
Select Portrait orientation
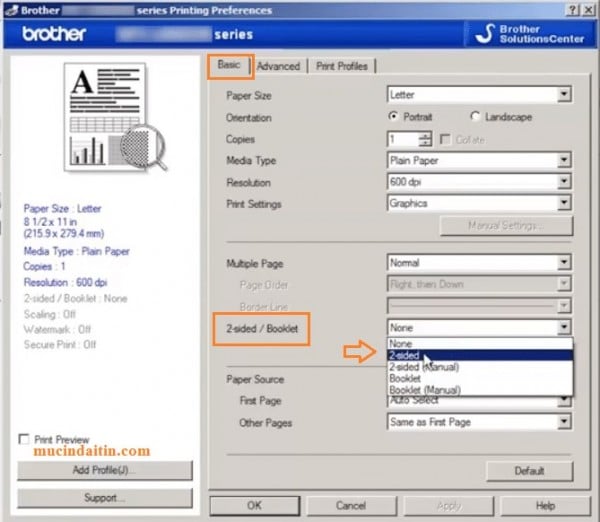pos(410,116)
